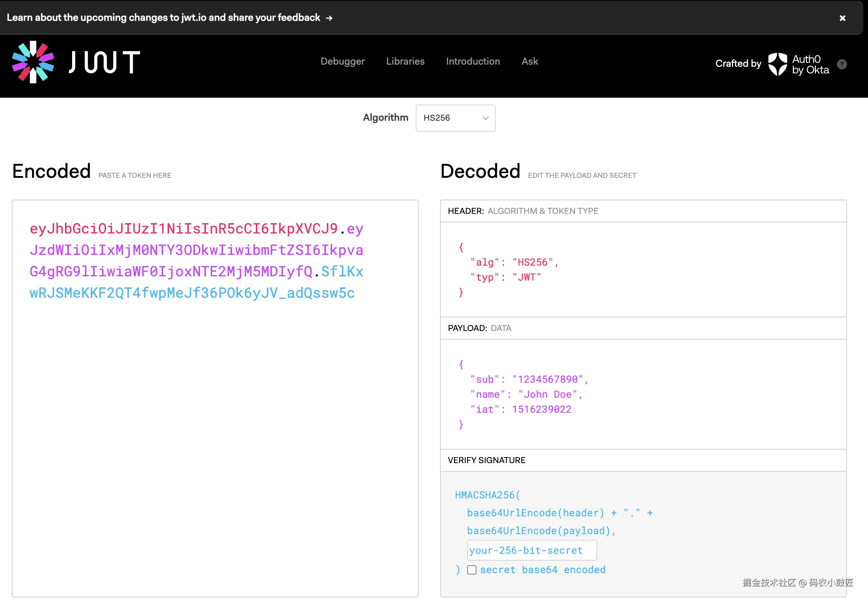Click the arrow after the feedback banner text
The height and width of the screenshot is (602, 868).
pyautogui.click(x=329, y=18)
